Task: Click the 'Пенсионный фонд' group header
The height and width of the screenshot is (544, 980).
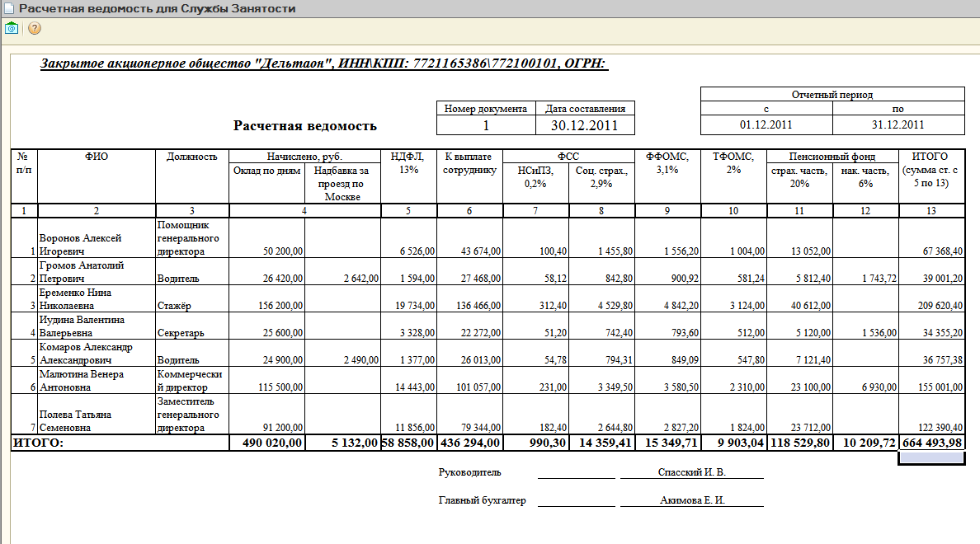Action: pos(832,156)
